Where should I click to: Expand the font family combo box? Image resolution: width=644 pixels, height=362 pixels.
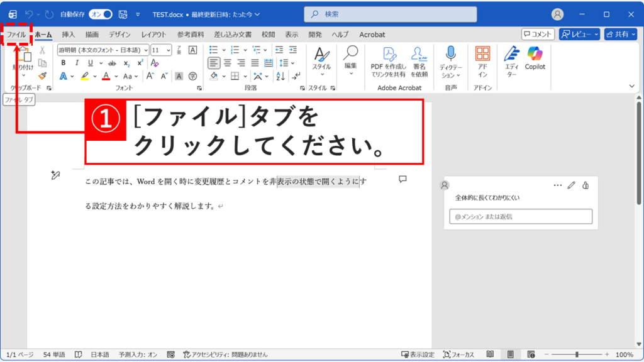pos(147,49)
